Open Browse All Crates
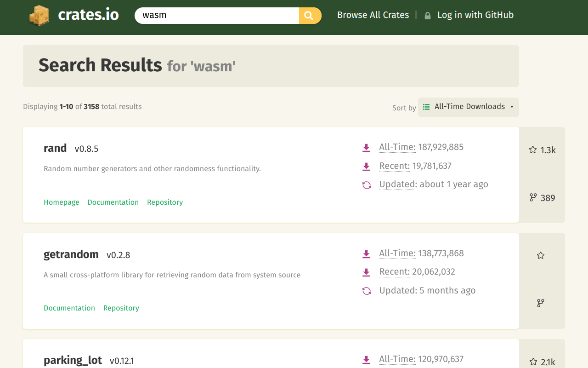This screenshot has width=588, height=368. 373,15
